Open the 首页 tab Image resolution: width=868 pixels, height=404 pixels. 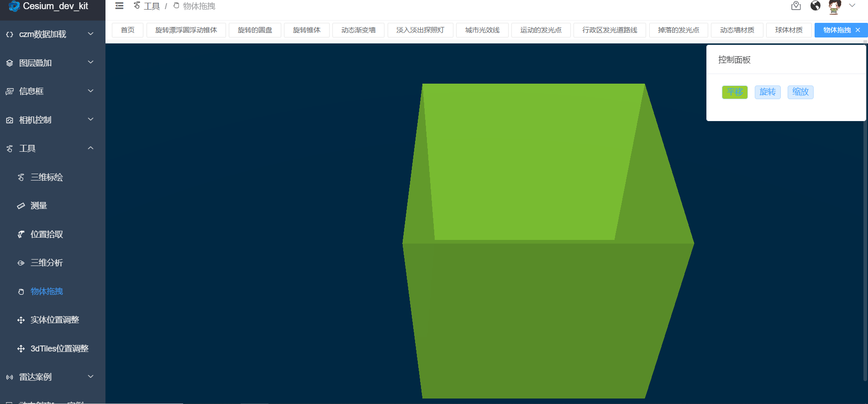pyautogui.click(x=128, y=30)
